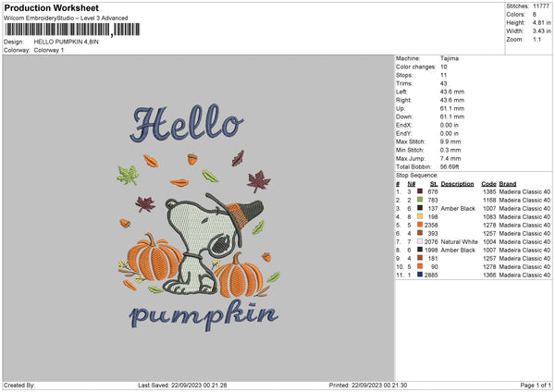Click the Total Bobbin value 56.69ft
The height and width of the screenshot is (392, 555).
coord(450,166)
